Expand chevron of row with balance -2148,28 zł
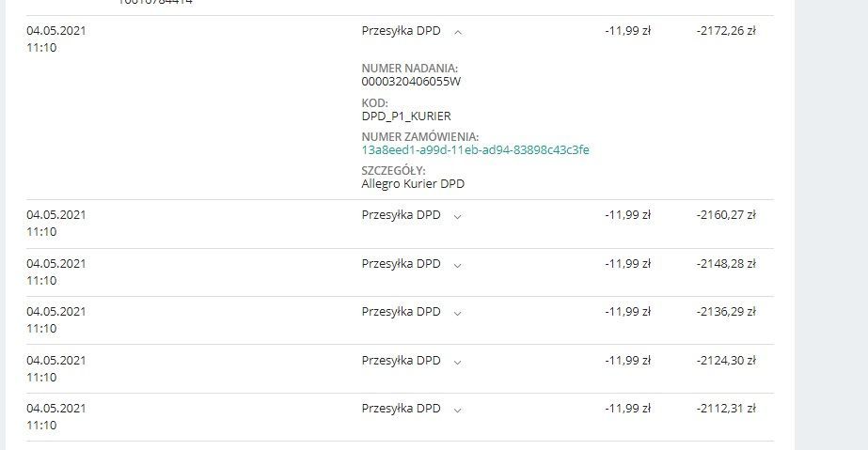This screenshot has height=450, width=868. 457,265
